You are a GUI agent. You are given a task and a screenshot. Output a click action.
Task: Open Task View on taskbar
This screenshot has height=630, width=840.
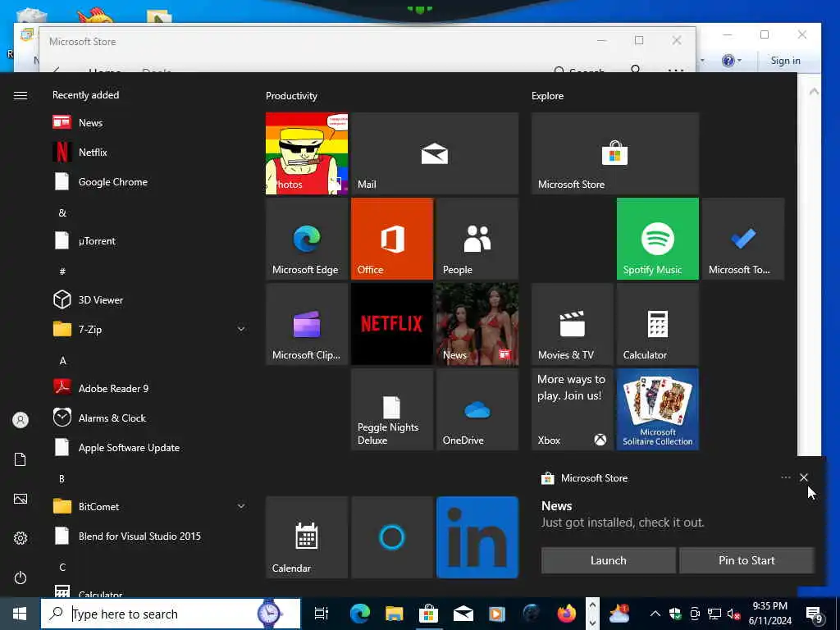pyautogui.click(x=321, y=614)
